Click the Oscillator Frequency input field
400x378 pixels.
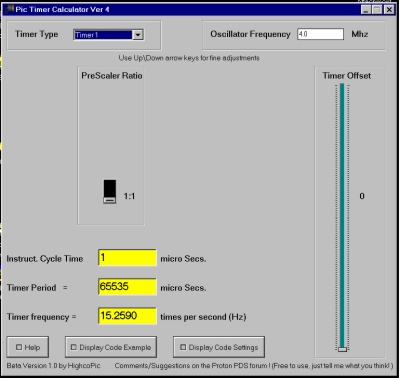pyautogui.click(x=320, y=34)
